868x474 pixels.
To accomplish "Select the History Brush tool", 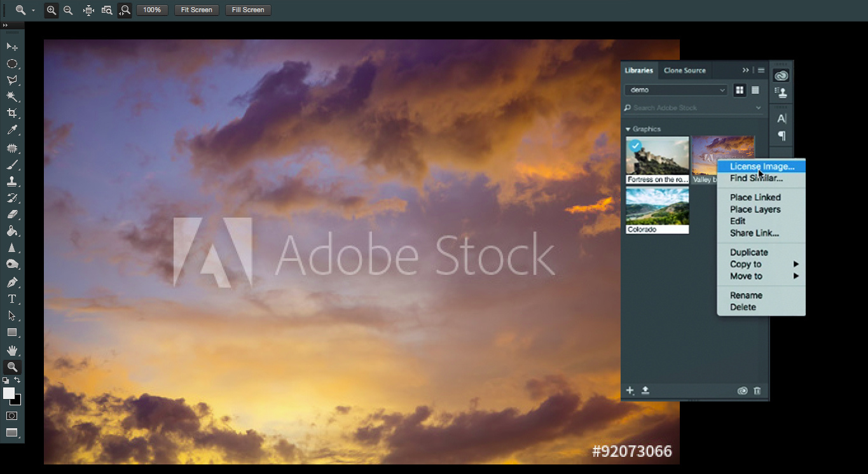I will coord(11,199).
